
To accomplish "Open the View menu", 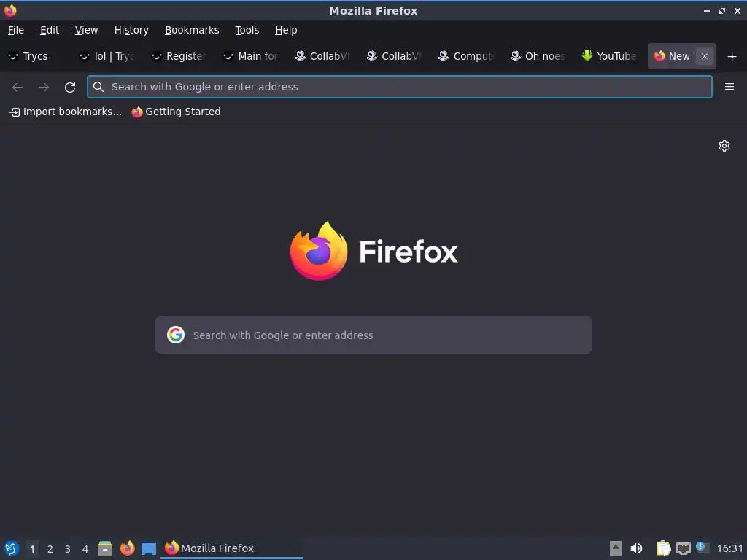I will click(x=86, y=30).
